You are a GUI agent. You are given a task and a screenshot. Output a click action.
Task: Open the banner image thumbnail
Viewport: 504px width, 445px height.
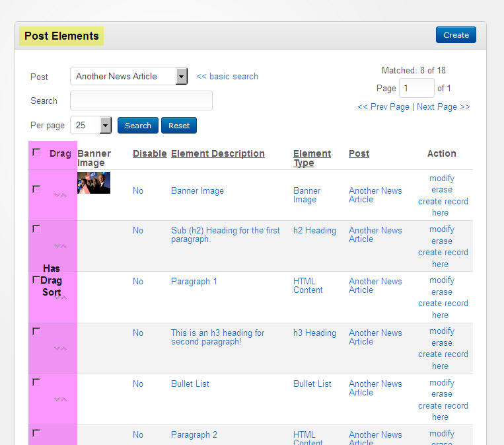(94, 182)
